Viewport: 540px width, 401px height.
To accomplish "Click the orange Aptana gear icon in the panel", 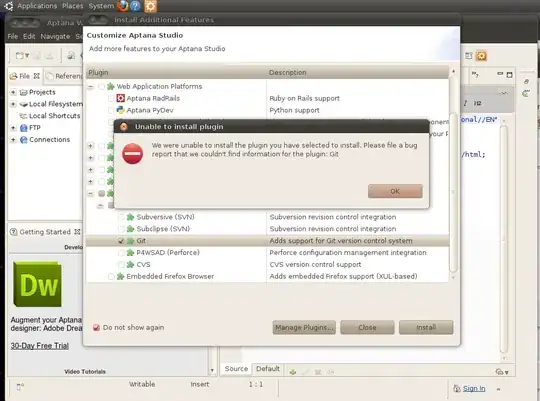I will (150, 6).
